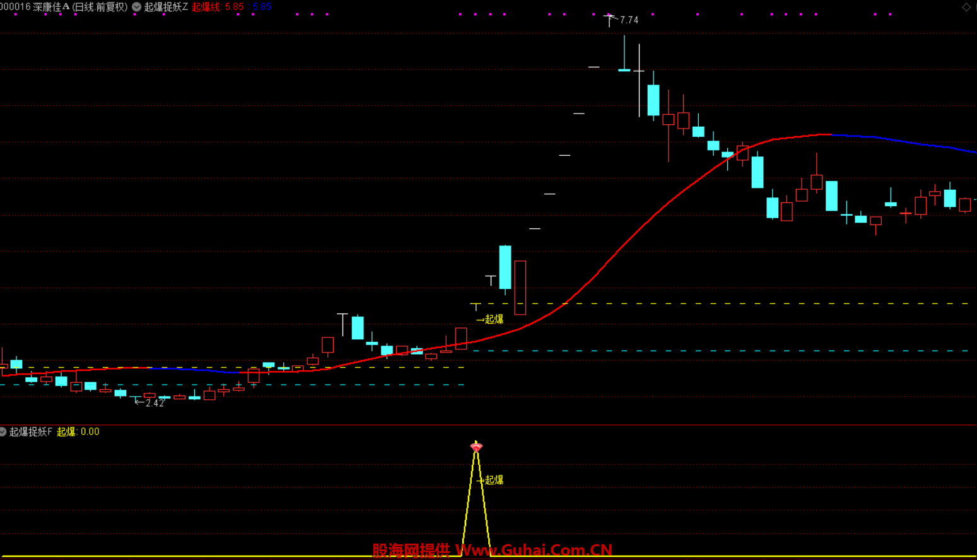
Task: Click the →起爆 label in the sub-chart
Action: [x=490, y=480]
